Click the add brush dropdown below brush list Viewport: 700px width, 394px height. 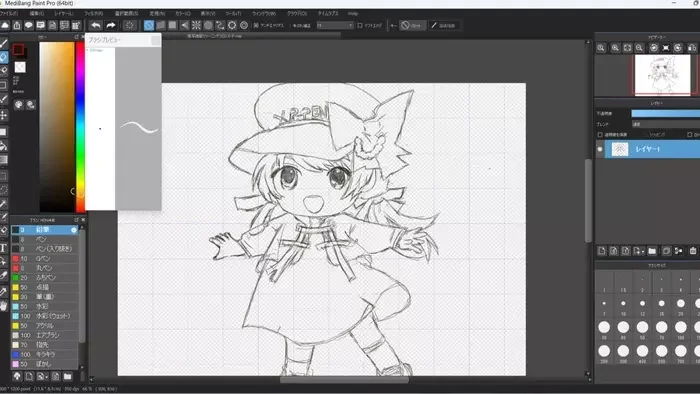41,377
